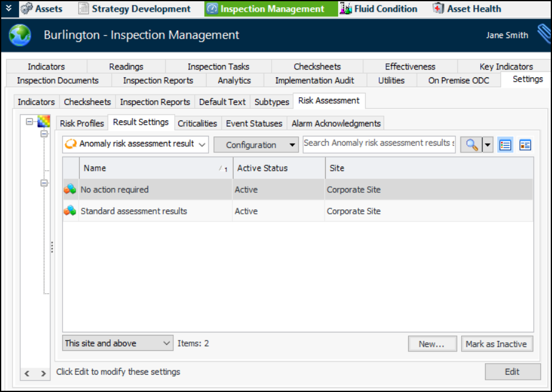Click Corporate Site in Standard assessment row
The width and height of the screenshot is (552, 392).
tap(353, 211)
